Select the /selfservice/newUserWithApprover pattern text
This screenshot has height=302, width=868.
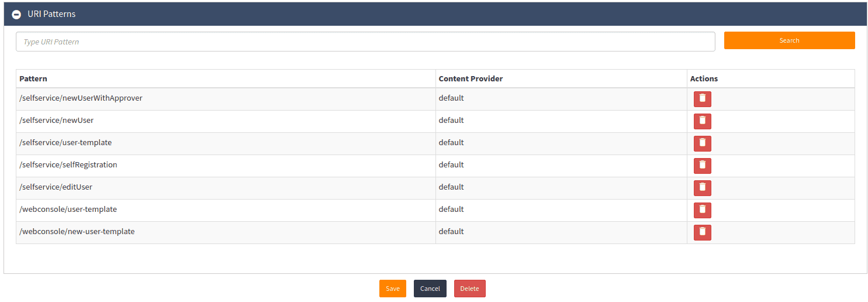81,98
